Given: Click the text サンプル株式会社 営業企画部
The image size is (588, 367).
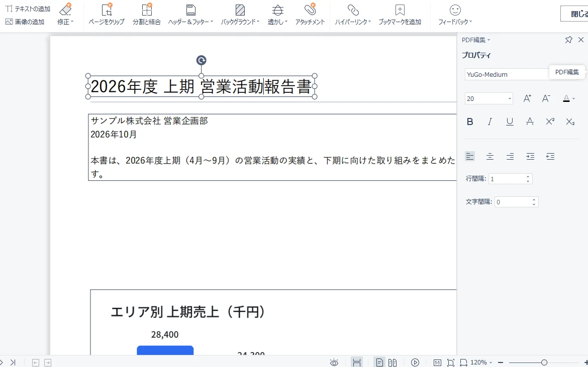Looking at the screenshot, I should pyautogui.click(x=149, y=120).
